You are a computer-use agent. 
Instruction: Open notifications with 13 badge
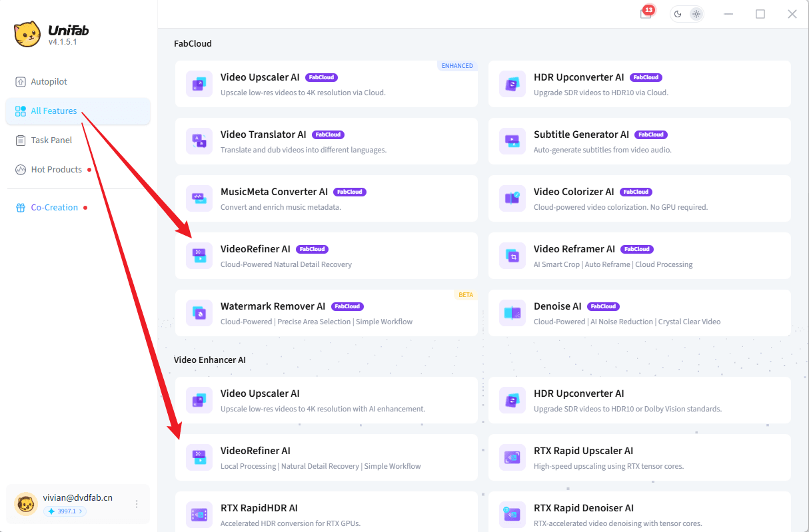[646, 13]
